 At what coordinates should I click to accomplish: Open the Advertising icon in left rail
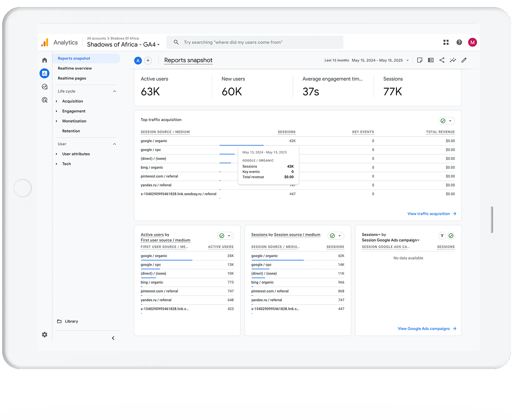click(x=44, y=100)
